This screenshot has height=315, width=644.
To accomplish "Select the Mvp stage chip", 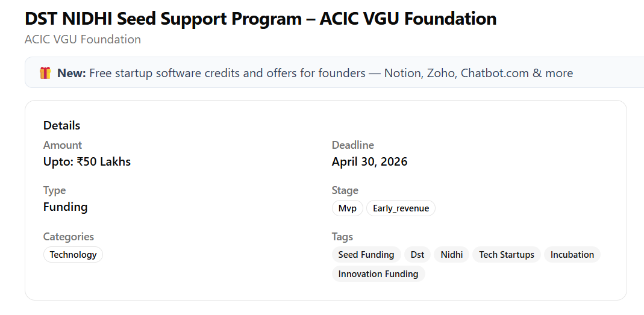I will click(347, 208).
